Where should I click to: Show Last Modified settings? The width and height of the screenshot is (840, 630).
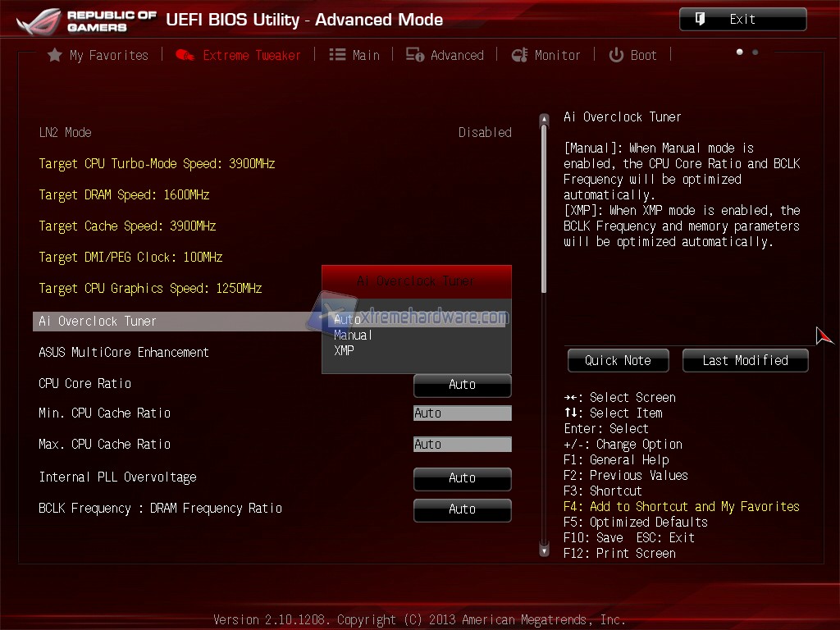point(745,360)
